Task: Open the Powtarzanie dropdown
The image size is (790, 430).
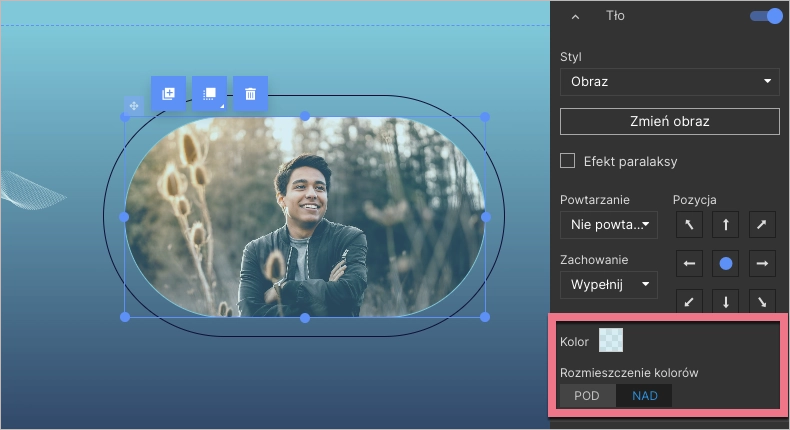Action: pyautogui.click(x=608, y=225)
